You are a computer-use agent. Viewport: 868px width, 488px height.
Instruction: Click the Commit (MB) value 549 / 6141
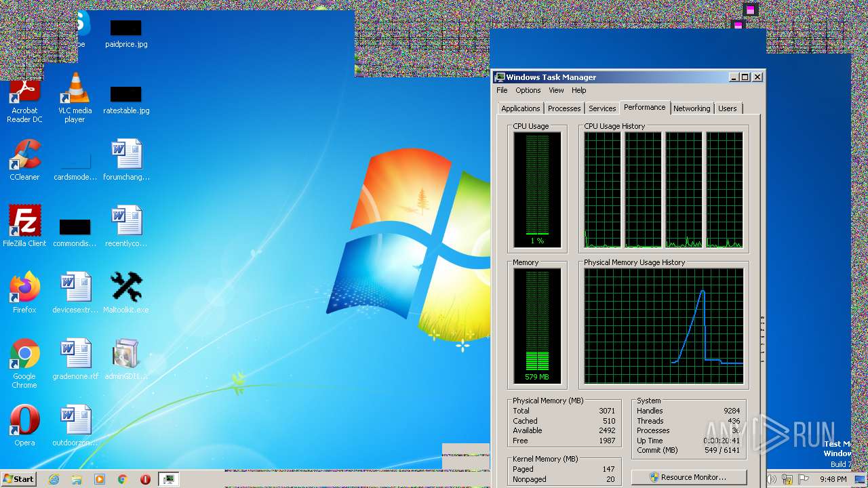coord(721,450)
